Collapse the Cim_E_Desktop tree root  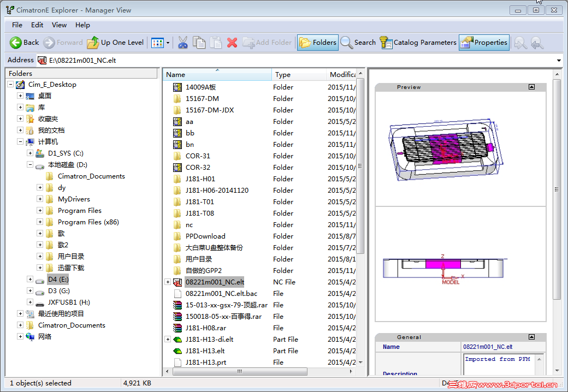pyautogui.click(x=10, y=84)
